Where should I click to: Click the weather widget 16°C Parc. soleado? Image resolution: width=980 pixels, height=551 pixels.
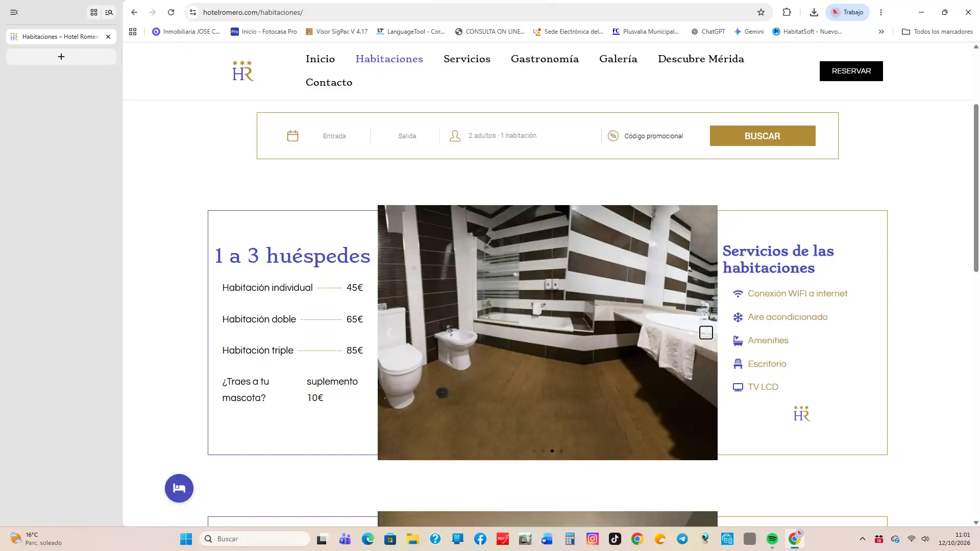[36, 539]
